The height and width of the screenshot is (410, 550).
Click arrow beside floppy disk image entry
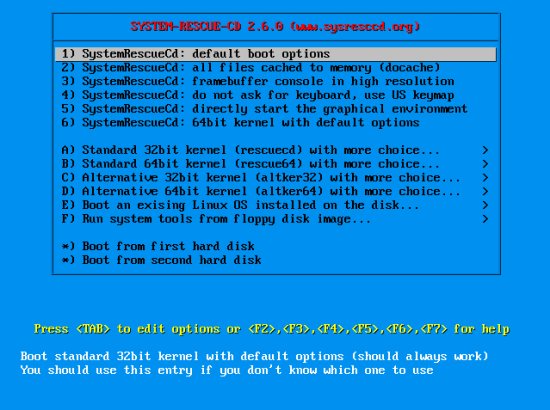tap(485, 219)
